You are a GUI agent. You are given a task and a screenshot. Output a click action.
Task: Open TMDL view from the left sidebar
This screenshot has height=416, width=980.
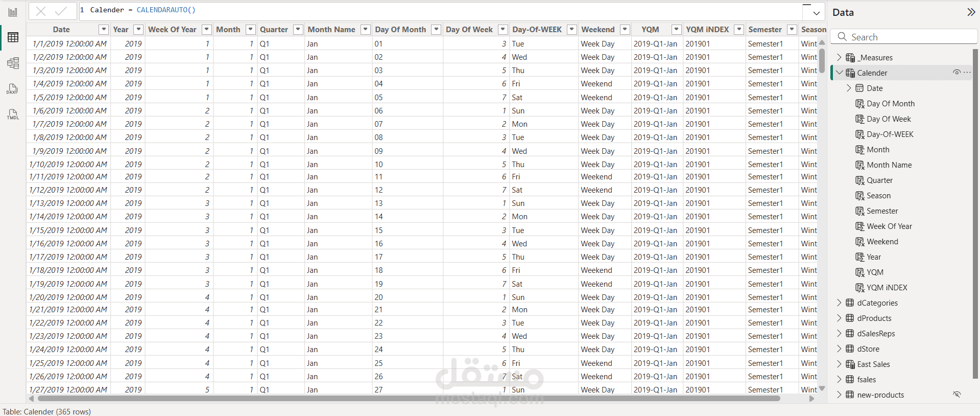pos(13,114)
